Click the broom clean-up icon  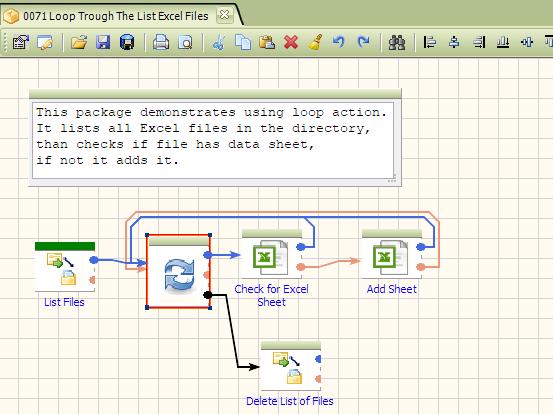point(315,42)
